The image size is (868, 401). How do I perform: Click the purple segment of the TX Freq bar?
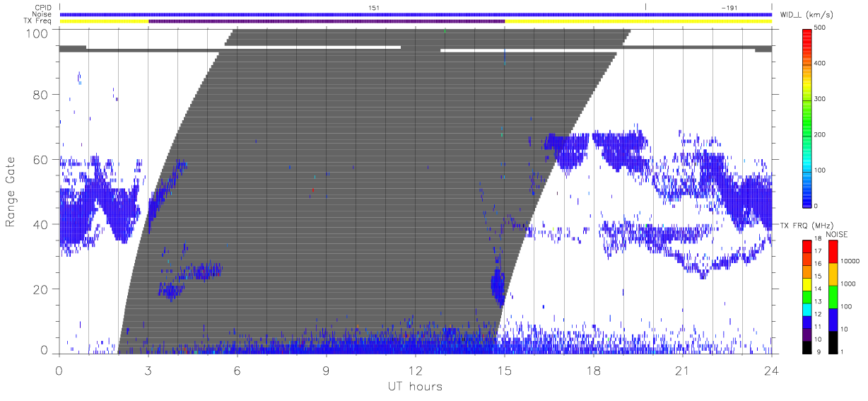point(327,21)
